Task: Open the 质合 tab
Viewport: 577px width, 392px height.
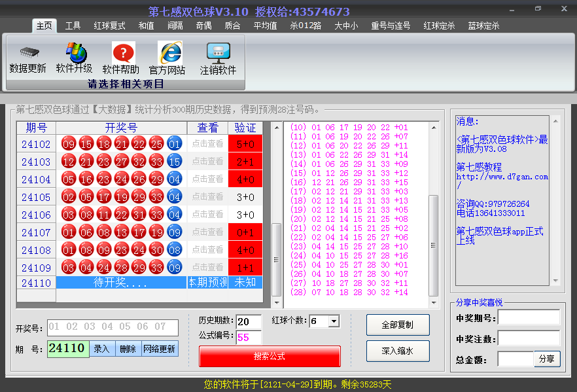Action: point(233,26)
